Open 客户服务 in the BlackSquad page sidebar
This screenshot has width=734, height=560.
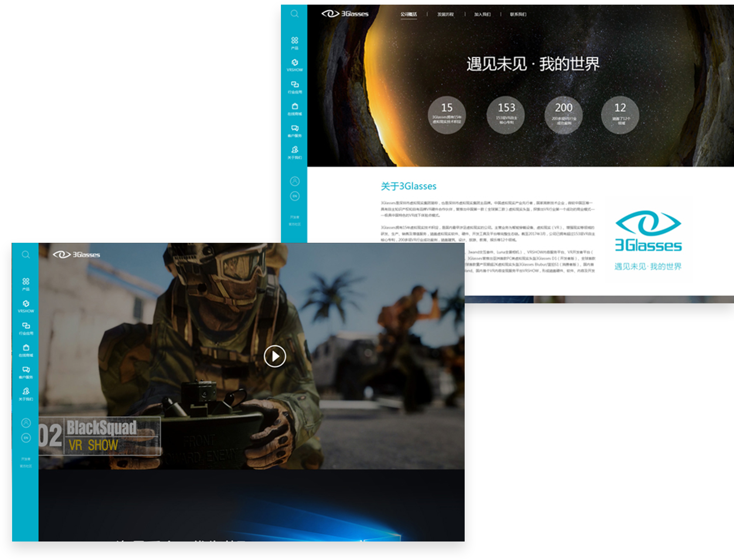click(26, 372)
